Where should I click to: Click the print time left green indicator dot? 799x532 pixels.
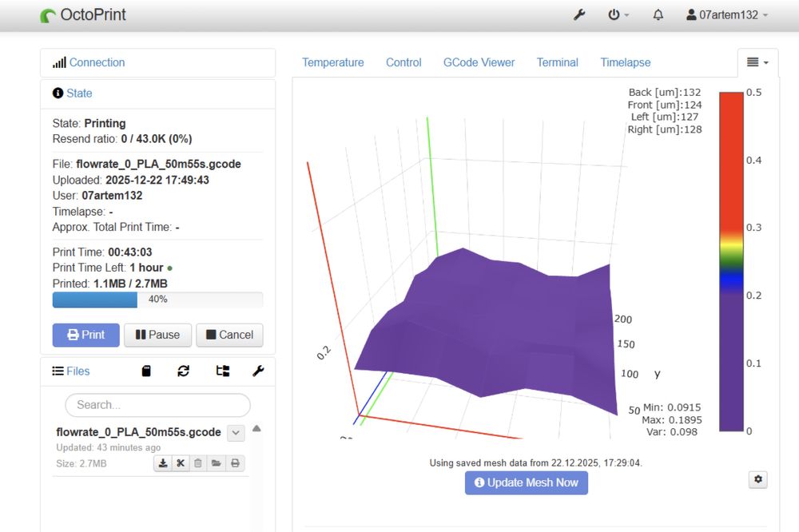[169, 268]
